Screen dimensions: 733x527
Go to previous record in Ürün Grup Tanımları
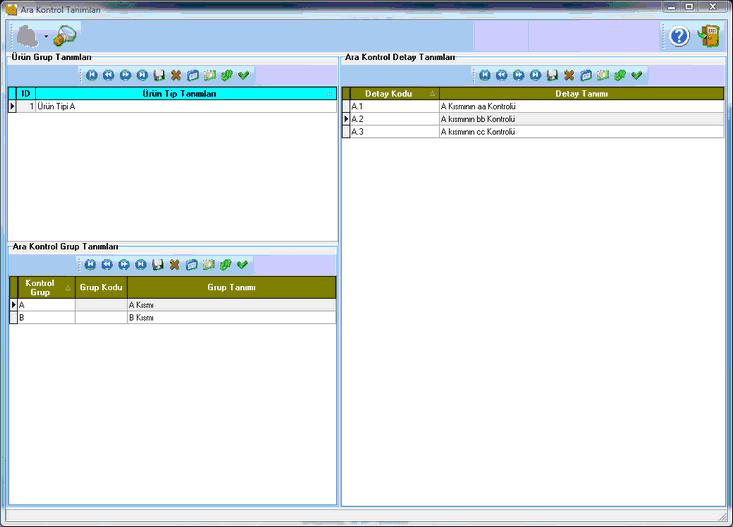(x=108, y=75)
